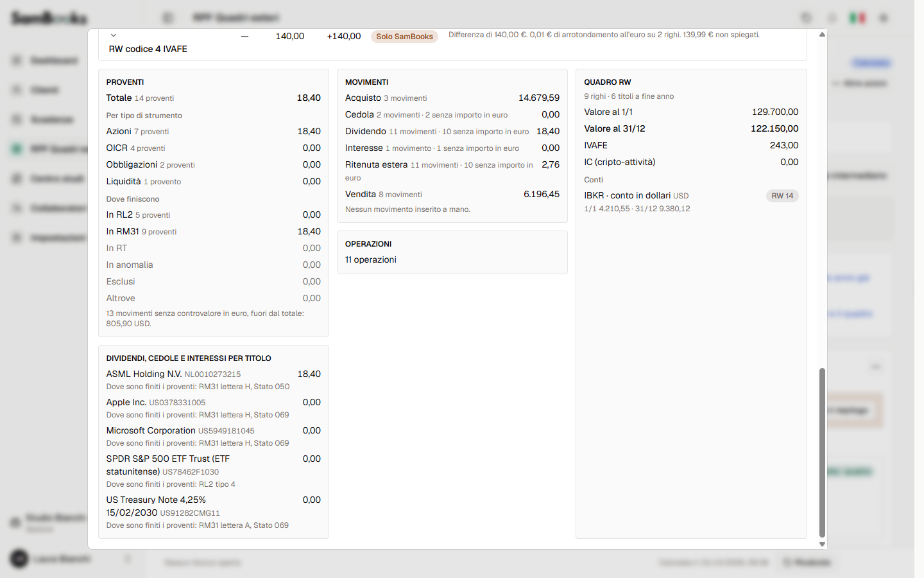Select the Interesse 1 movimento row
Image resolution: width=924 pixels, height=578 pixels.
pyautogui.click(x=452, y=148)
